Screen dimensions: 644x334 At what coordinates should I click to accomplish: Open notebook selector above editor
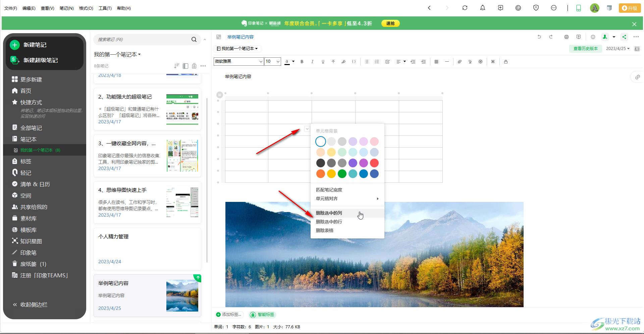(237, 49)
